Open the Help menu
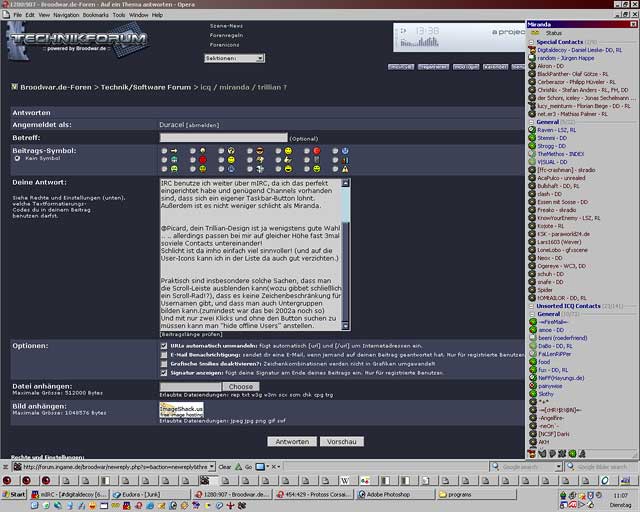This screenshot has width=640, height=512. click(157, 15)
